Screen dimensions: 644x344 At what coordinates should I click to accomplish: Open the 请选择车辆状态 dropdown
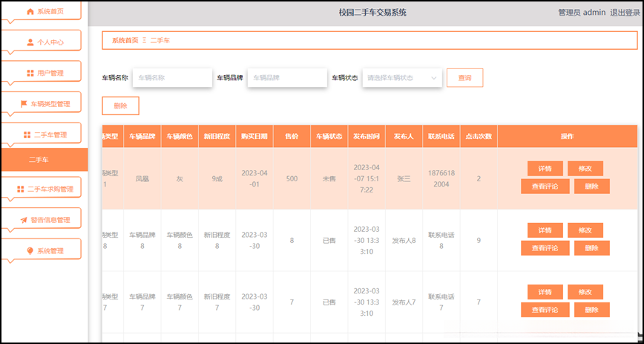[x=402, y=78]
